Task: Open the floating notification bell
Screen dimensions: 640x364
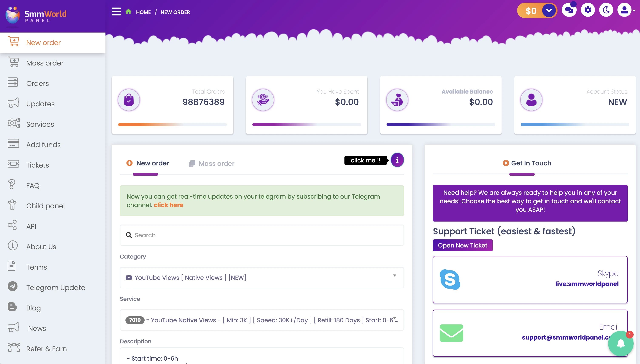Action: pyautogui.click(x=621, y=344)
